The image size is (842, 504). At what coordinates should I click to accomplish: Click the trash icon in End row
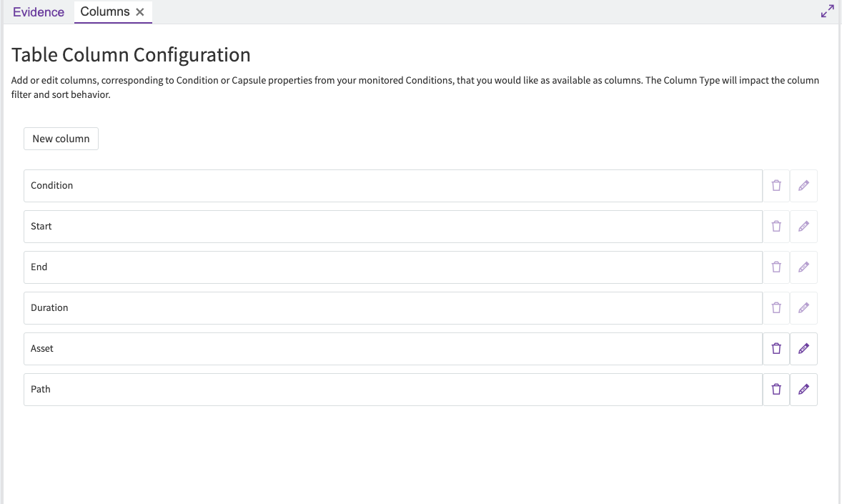pos(776,267)
